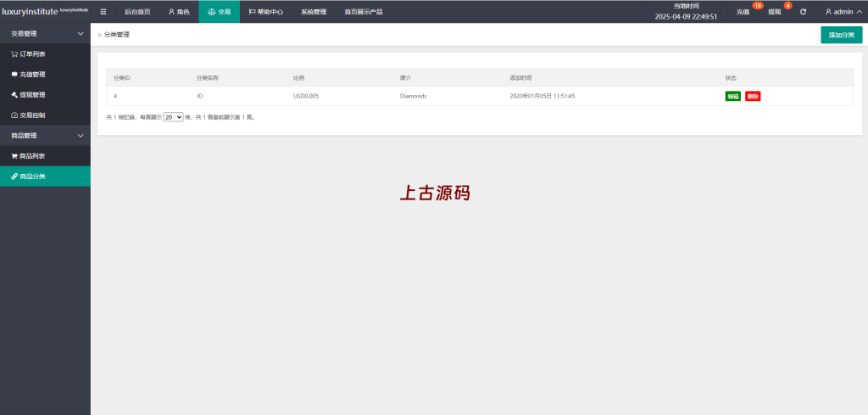The height and width of the screenshot is (415, 868).
Task: Click the flag icon beside 帮助中心
Action: [253, 12]
